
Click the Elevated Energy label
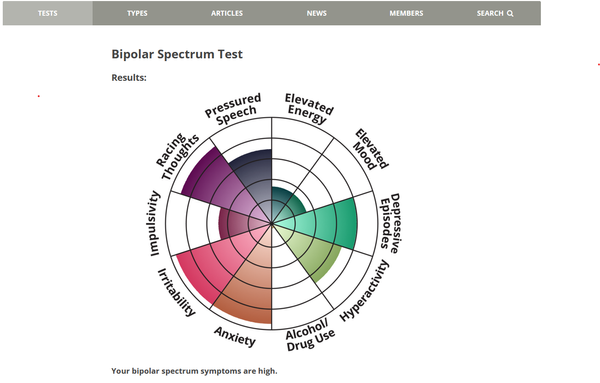[x=308, y=108]
